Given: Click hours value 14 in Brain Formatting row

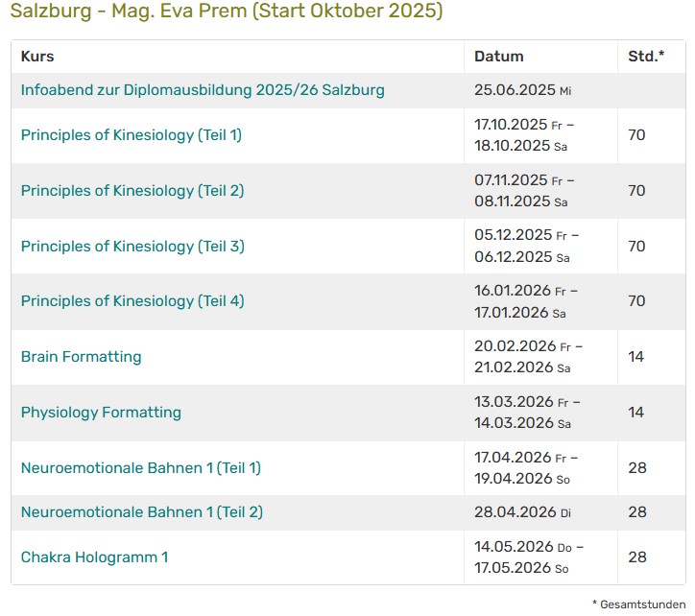Looking at the screenshot, I should click(x=636, y=357).
